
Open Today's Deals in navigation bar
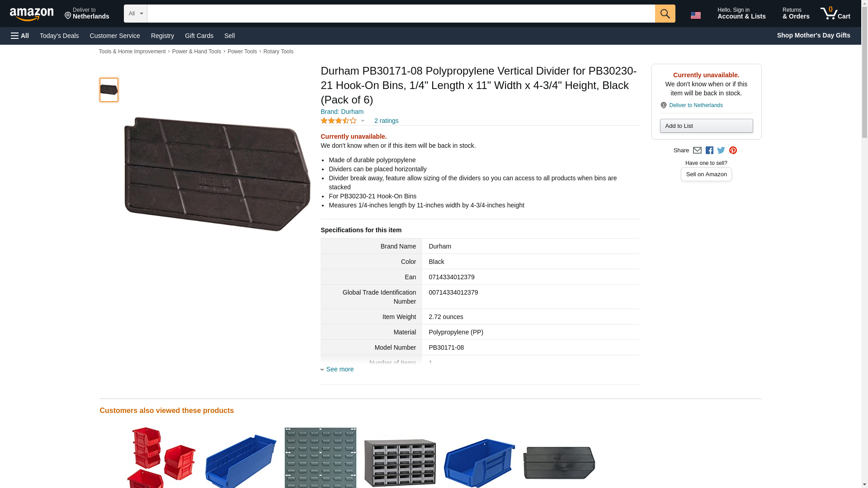tap(59, 36)
